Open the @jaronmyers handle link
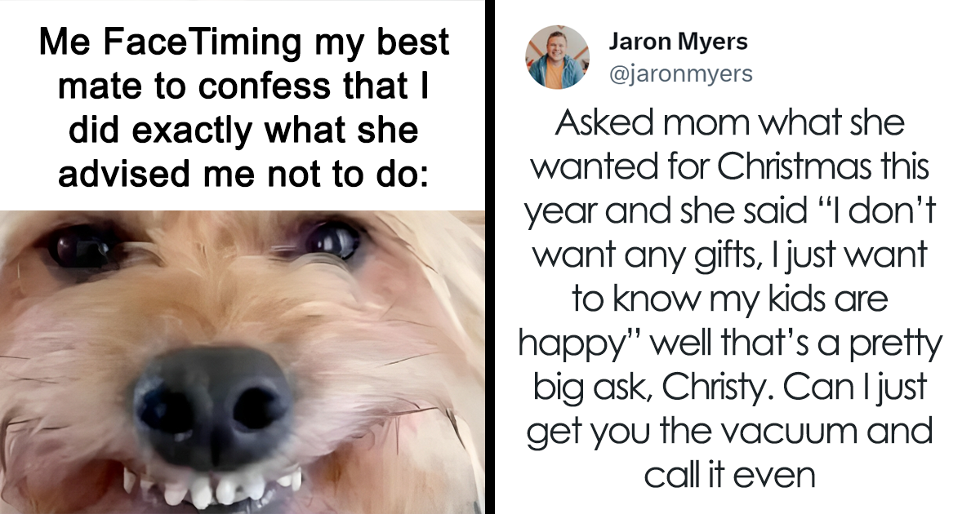Image resolution: width=980 pixels, height=514 pixels. point(679,74)
